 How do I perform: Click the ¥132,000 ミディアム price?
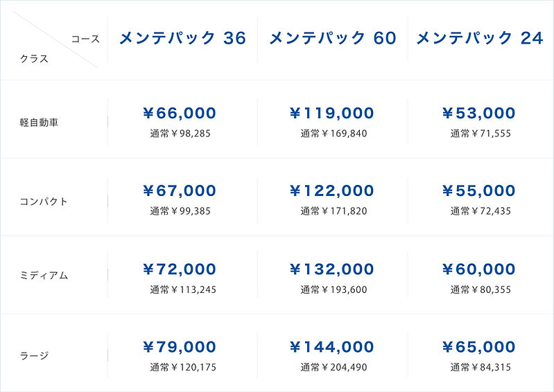click(x=331, y=269)
